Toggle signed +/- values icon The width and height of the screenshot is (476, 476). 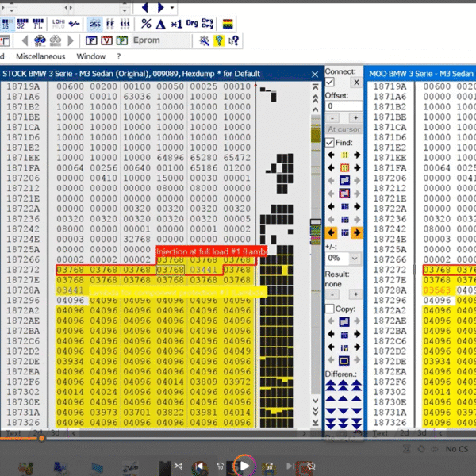pyautogui.click(x=75, y=24)
